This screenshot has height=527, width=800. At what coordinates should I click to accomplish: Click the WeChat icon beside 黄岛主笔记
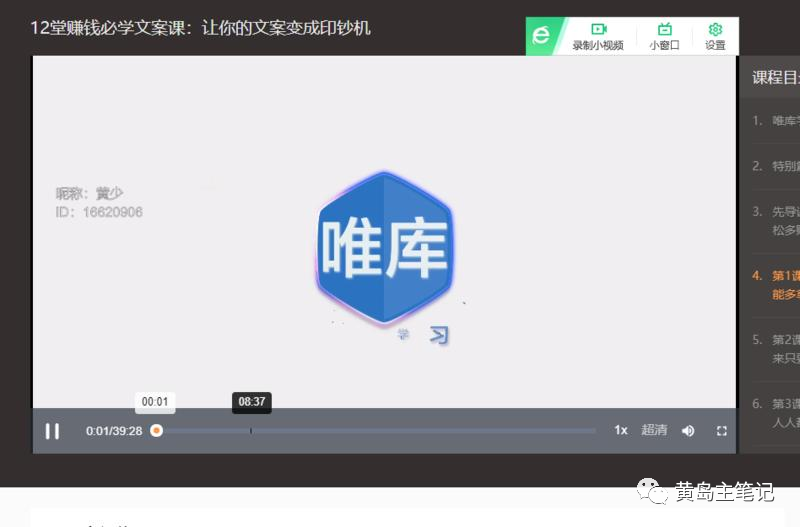[653, 492]
